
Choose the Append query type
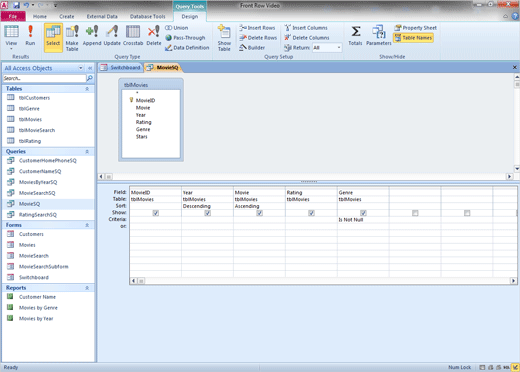point(92,35)
